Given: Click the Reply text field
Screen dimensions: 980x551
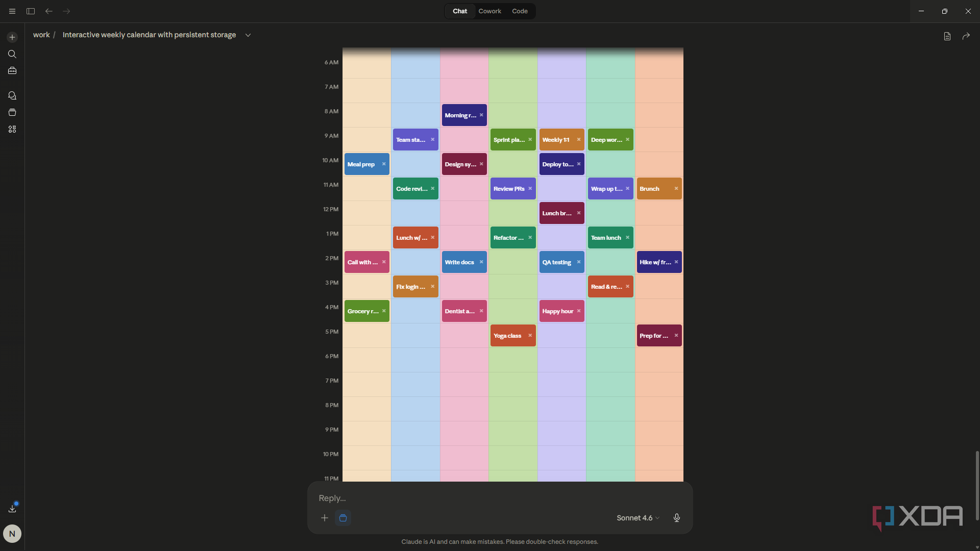Looking at the screenshot, I should [500, 498].
